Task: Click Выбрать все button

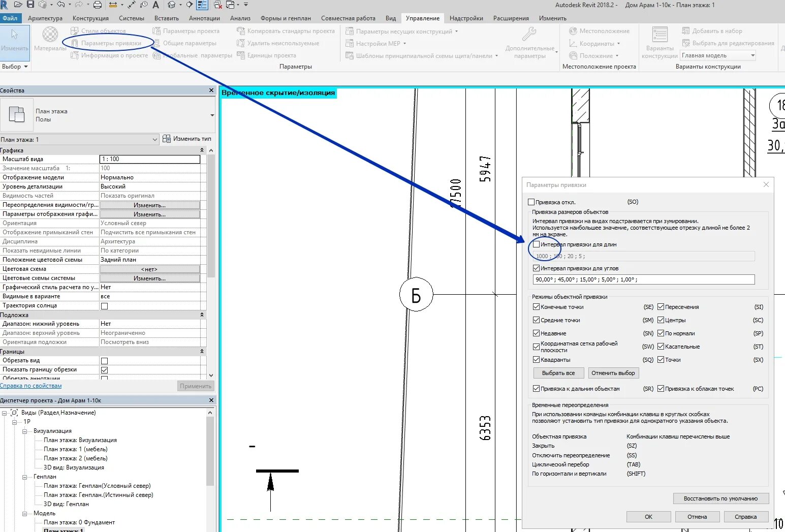Action: 558,373
